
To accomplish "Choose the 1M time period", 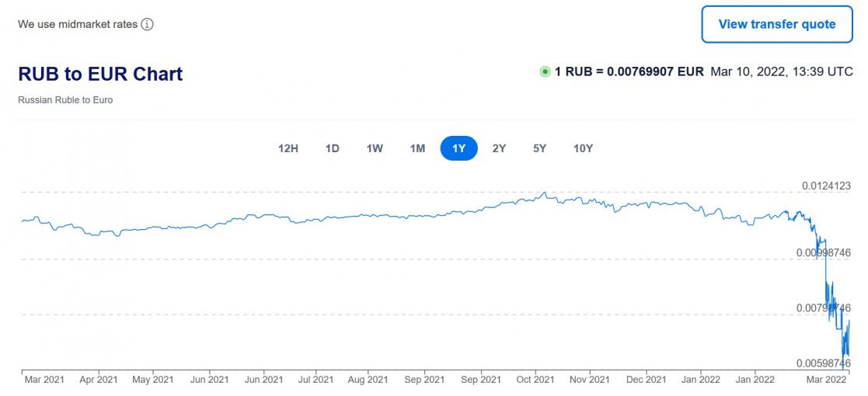I will [417, 148].
